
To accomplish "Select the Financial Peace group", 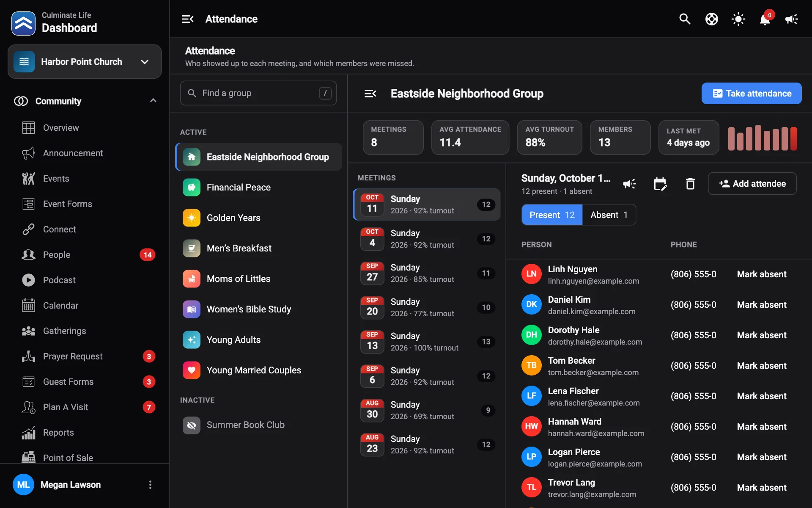I will [258, 188].
